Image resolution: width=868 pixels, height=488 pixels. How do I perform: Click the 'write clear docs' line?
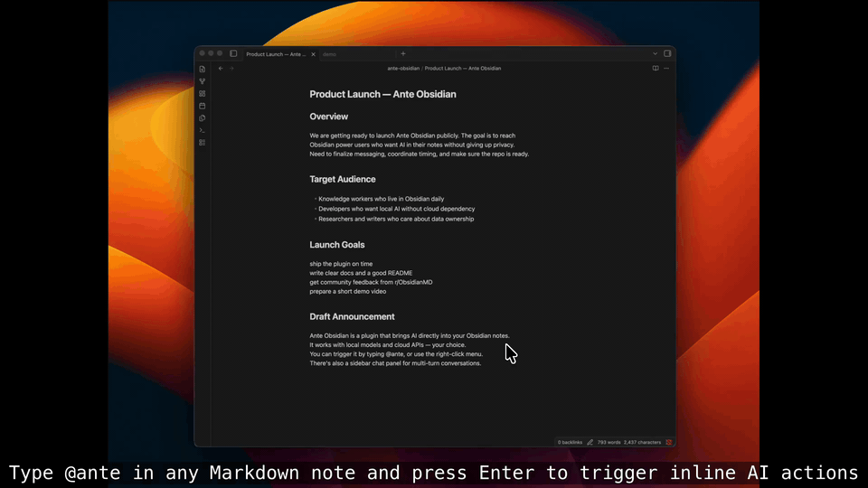(x=361, y=273)
